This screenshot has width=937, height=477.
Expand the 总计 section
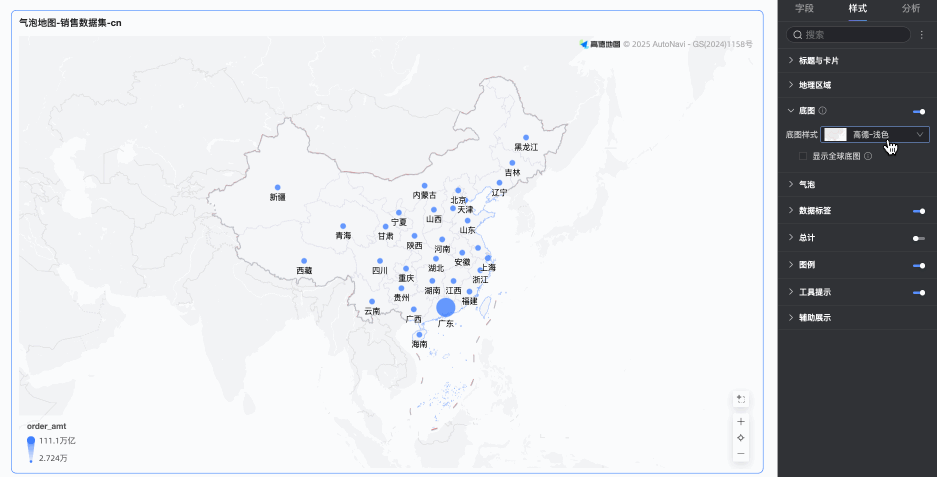click(791, 237)
